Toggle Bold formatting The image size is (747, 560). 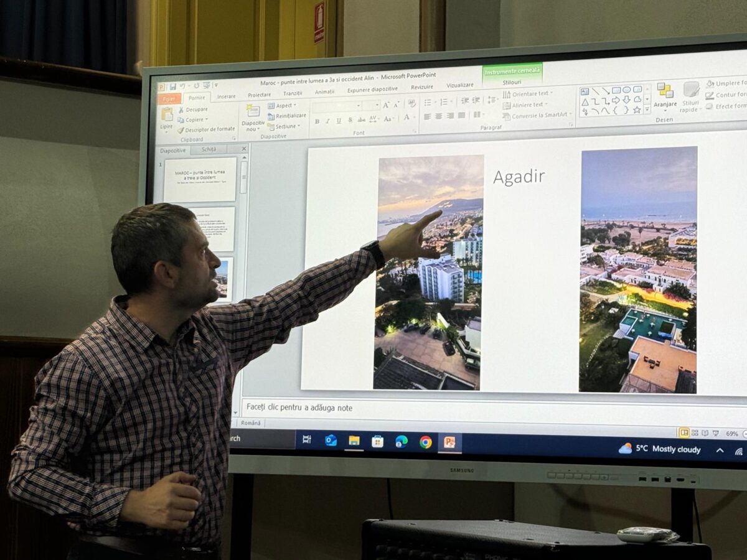[317, 121]
